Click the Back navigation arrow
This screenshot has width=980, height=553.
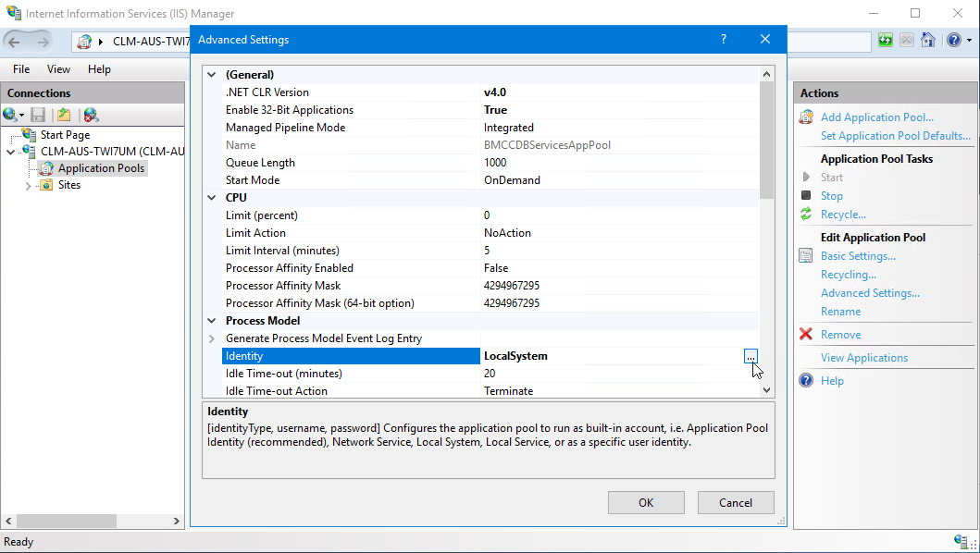point(14,42)
